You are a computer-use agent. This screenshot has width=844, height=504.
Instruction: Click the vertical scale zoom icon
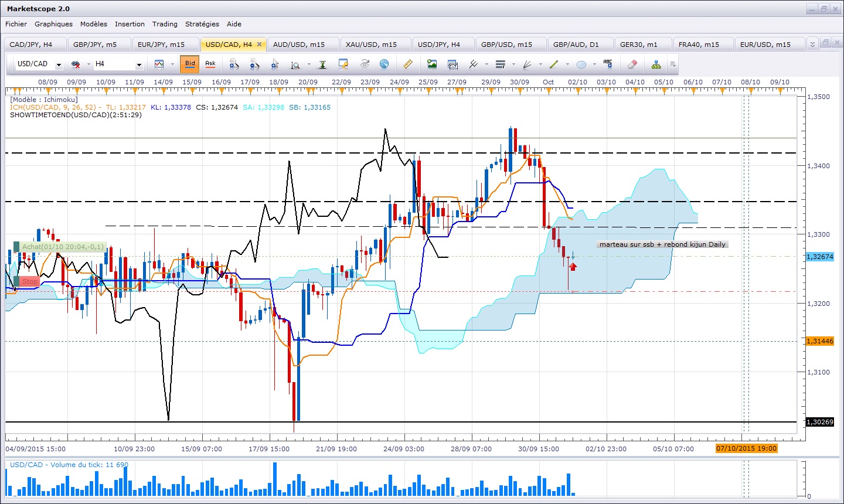click(x=295, y=64)
